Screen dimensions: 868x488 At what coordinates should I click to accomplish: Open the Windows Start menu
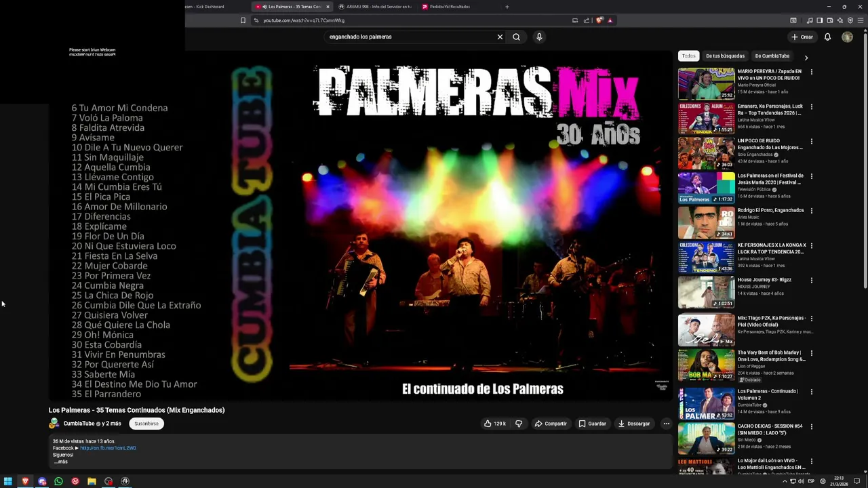click(x=8, y=481)
